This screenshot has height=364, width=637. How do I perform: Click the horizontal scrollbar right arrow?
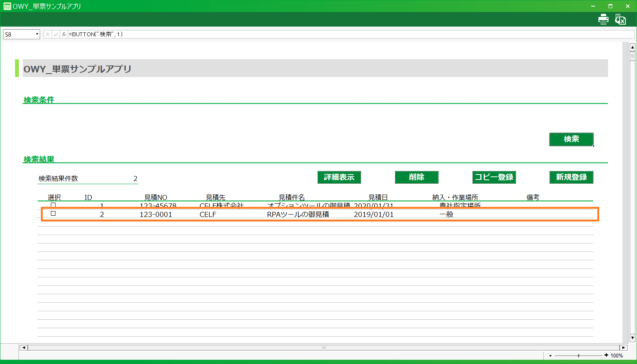pyautogui.click(x=623, y=347)
